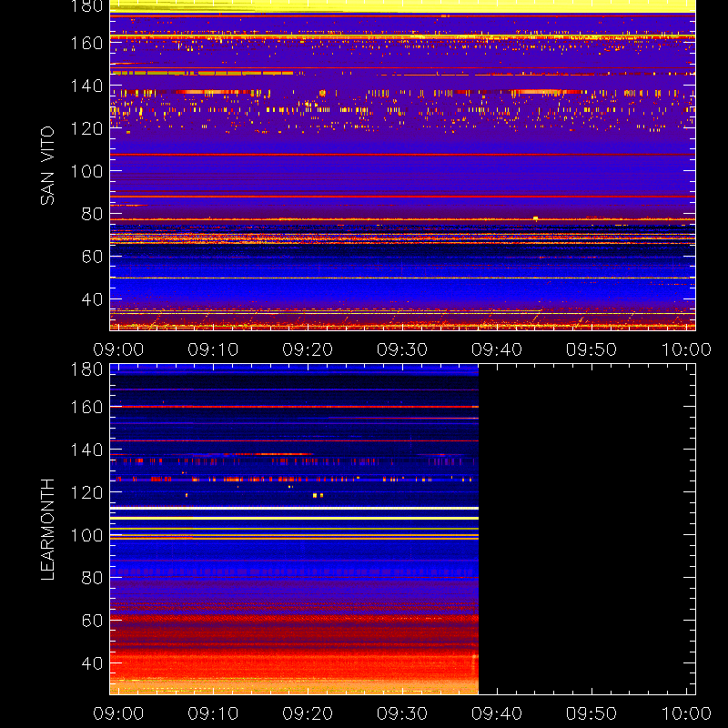Choose the 10:00 time label under Learmonth plot
This screenshot has width=728, height=728.
686,713
